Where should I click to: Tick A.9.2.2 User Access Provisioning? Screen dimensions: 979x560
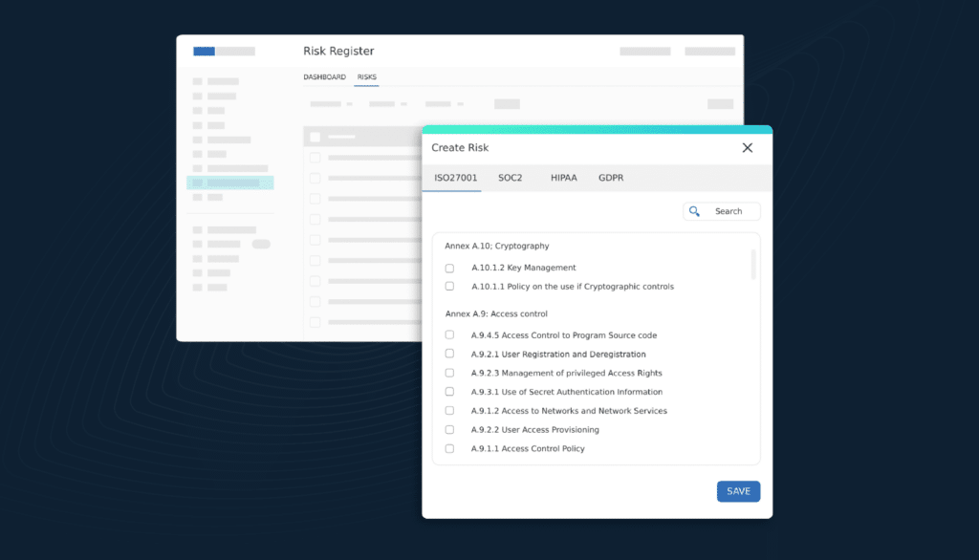tap(449, 429)
